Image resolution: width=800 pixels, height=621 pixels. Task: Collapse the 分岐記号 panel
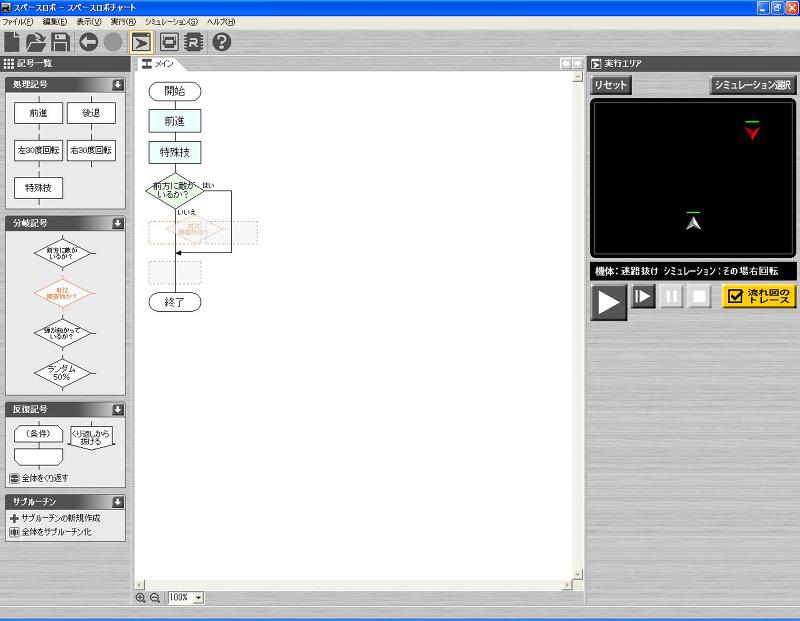(x=117, y=223)
